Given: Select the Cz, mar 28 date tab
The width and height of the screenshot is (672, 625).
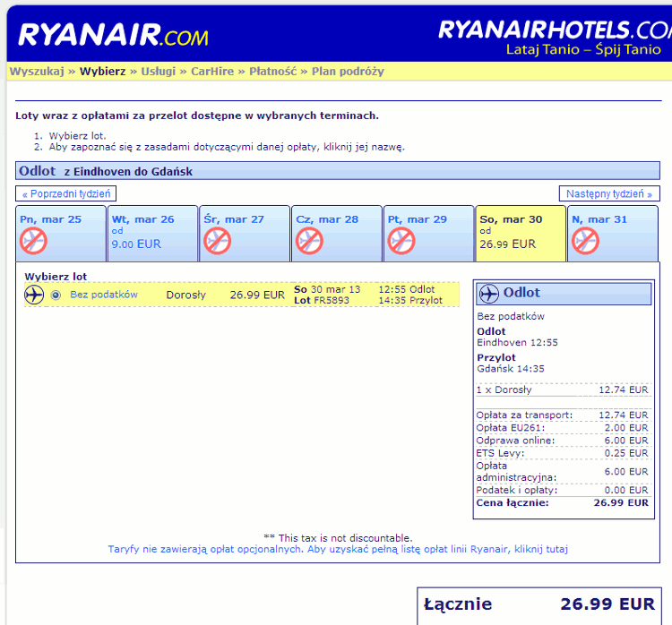Looking at the screenshot, I should tap(337, 234).
